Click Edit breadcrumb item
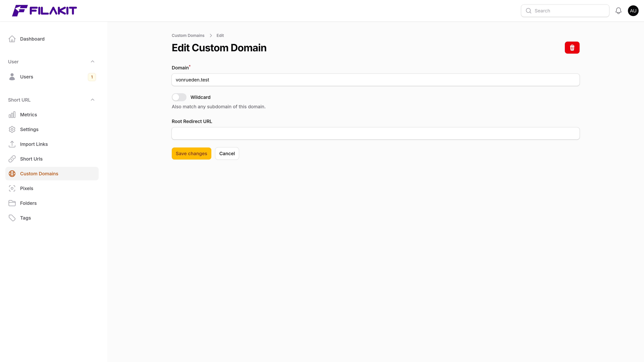Screen dimensions: 644x362 click(x=220, y=36)
